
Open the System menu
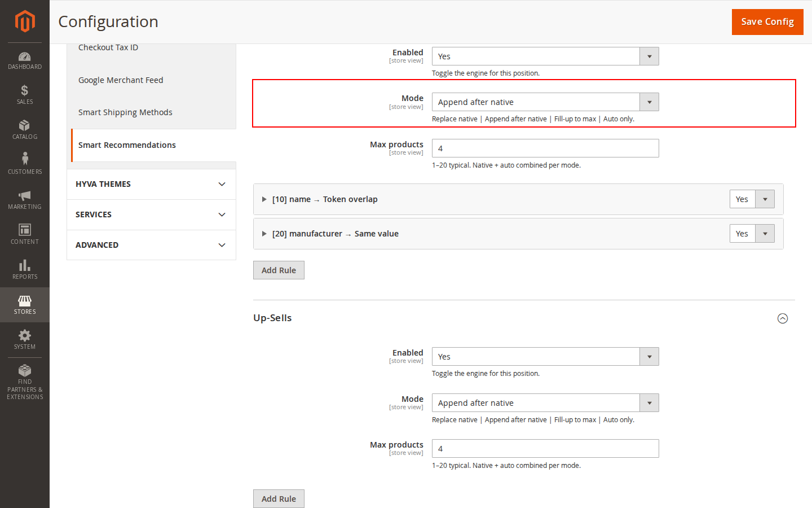[x=25, y=340]
